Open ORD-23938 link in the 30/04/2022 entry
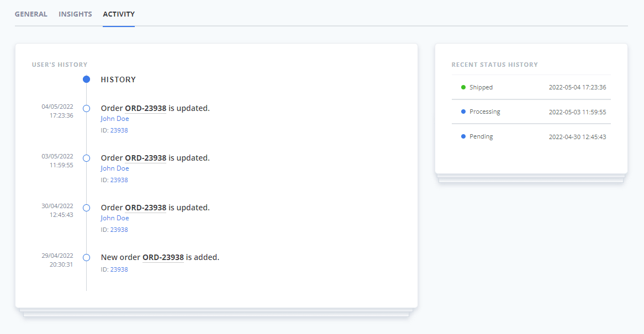 [x=146, y=208]
